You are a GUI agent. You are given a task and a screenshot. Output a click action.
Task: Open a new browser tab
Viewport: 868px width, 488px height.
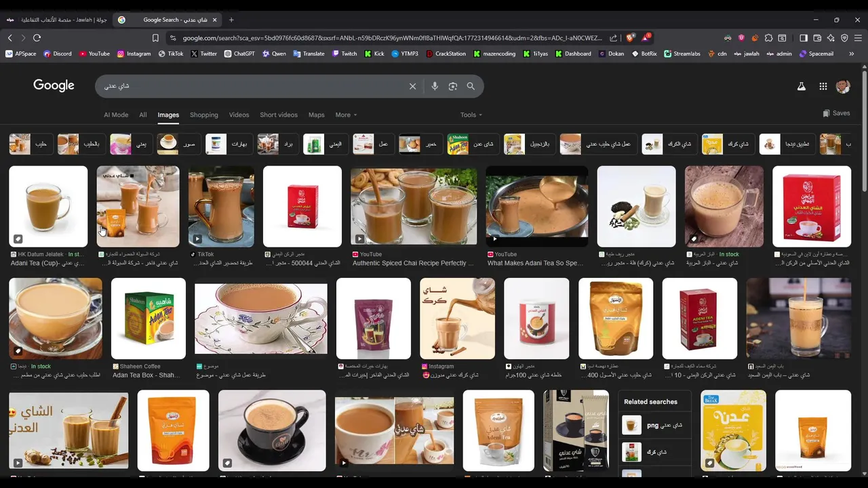231,20
